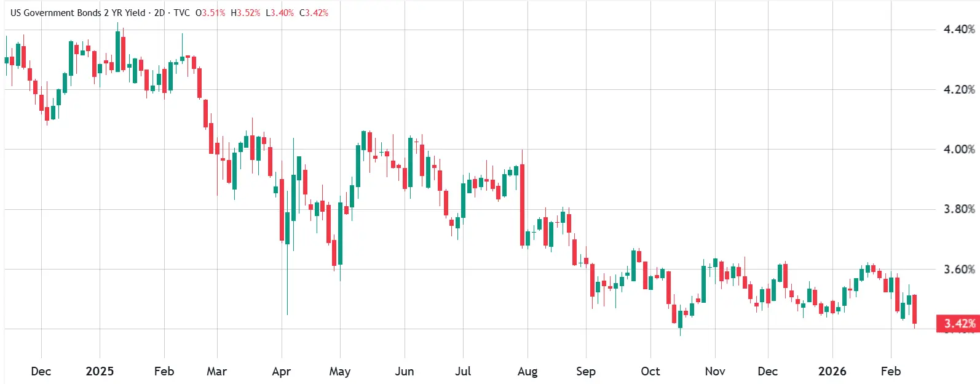Viewport: 980px width, 384px height.
Task: Click the low value L3.40% in the header
Action: (280, 13)
